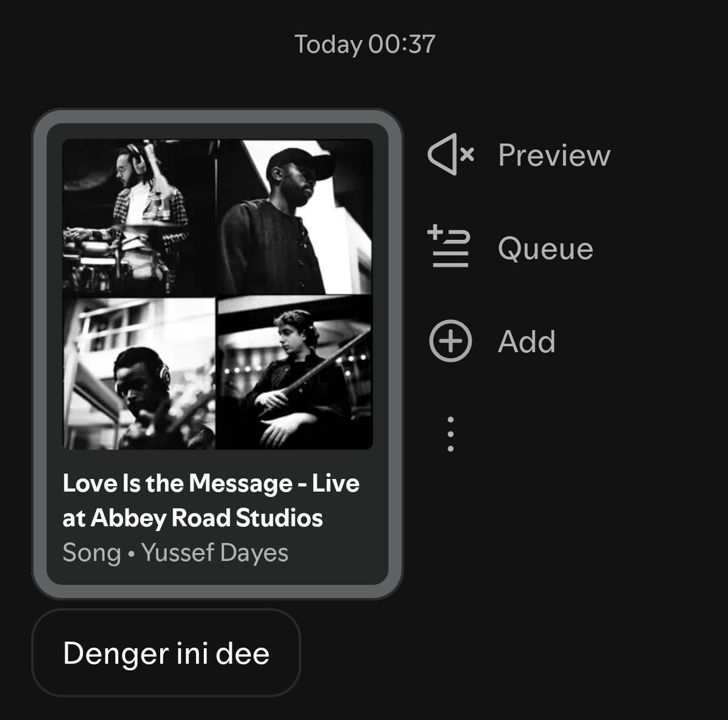
Task: Tap song title Love Is the Message
Action: point(211,500)
